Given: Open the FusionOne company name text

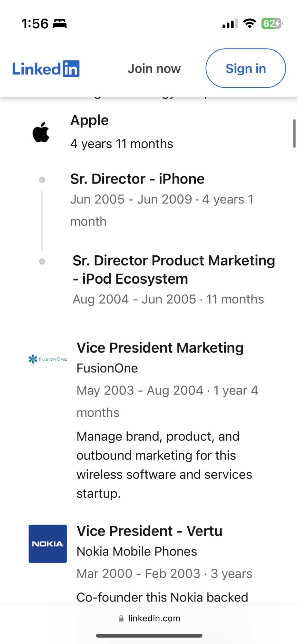Looking at the screenshot, I should tap(107, 368).
